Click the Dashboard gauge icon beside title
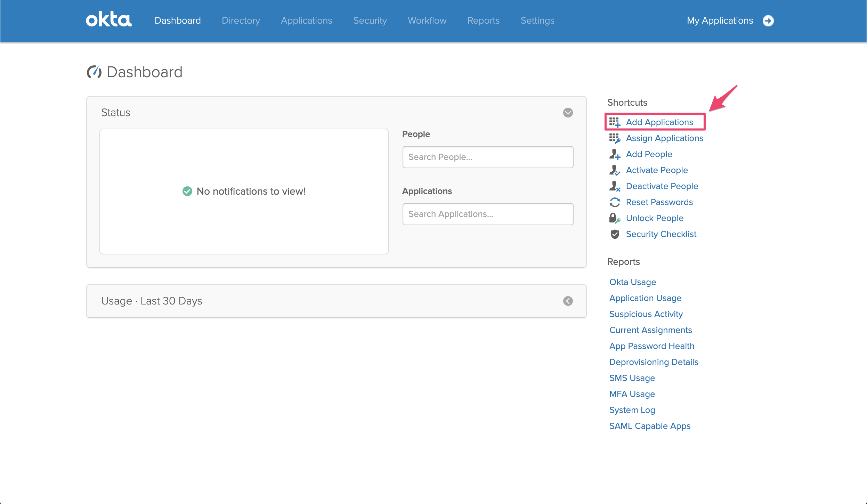867x504 pixels. [94, 72]
